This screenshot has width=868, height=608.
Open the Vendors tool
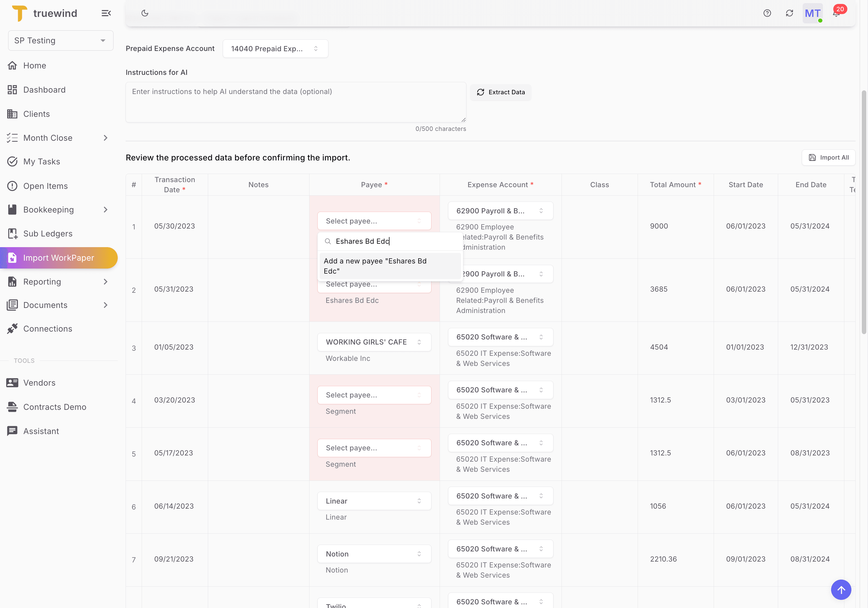coord(39,383)
